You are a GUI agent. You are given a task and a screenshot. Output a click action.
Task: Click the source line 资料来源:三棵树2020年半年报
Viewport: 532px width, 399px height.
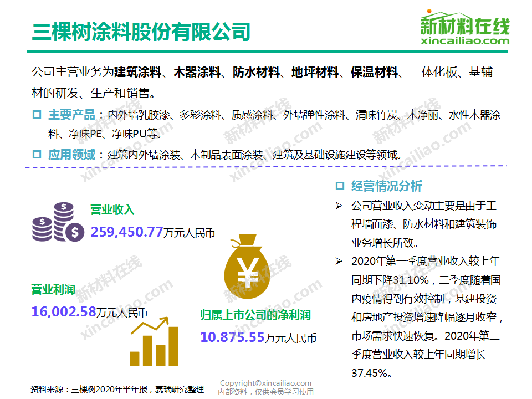click(x=89, y=389)
